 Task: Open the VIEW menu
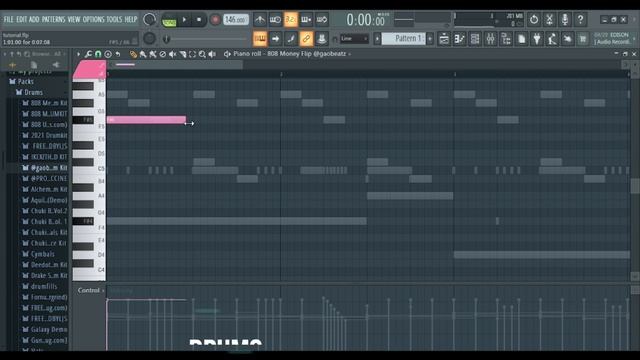tap(74, 20)
